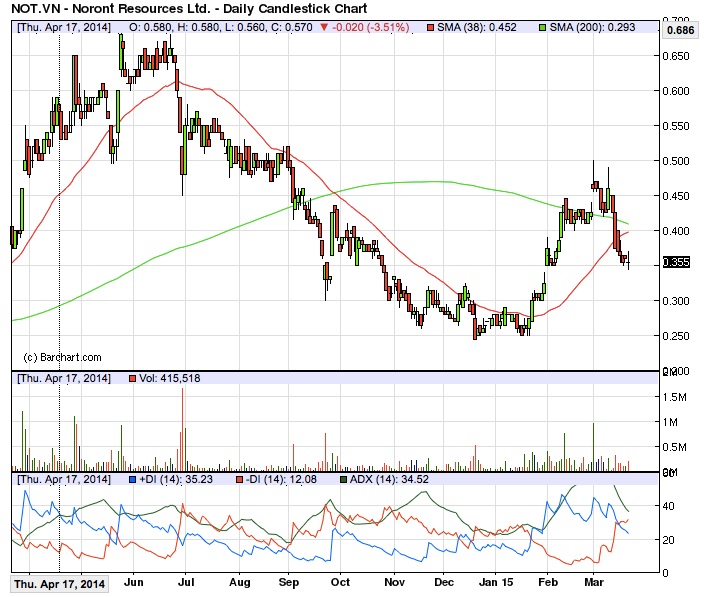
Task: Click the SMA (200) green legend swatch
Action: click(543, 28)
